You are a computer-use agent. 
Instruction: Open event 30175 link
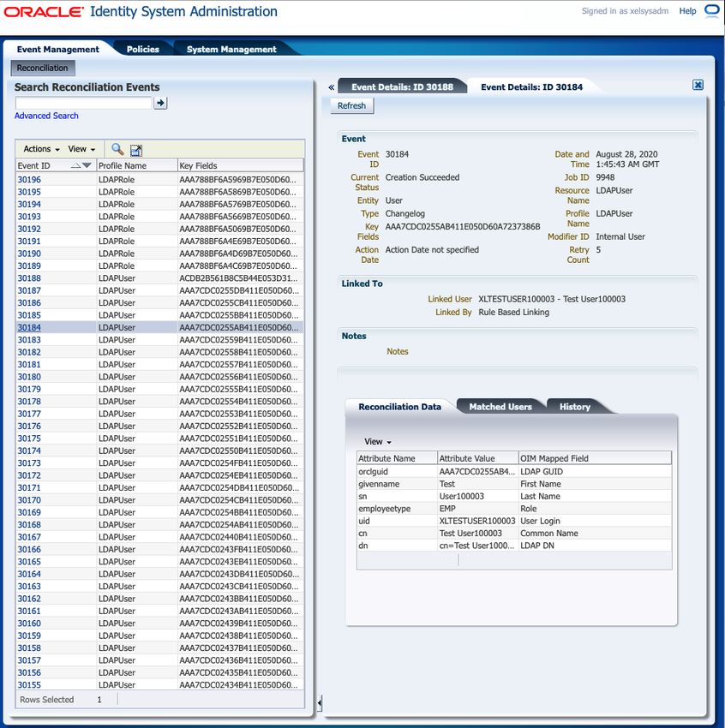point(29,439)
